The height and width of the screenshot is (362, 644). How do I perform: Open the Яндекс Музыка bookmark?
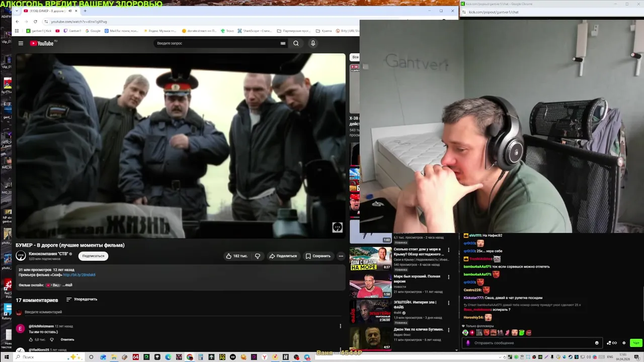click(160, 31)
